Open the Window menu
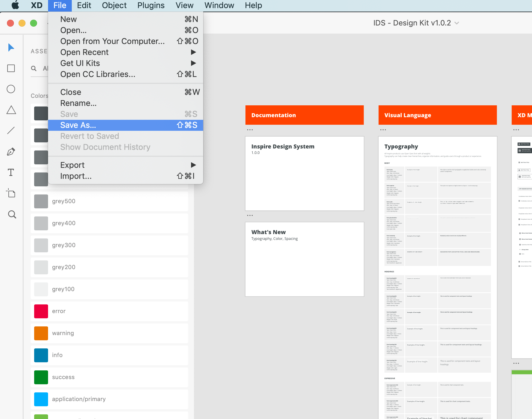The image size is (532, 419). [219, 5]
